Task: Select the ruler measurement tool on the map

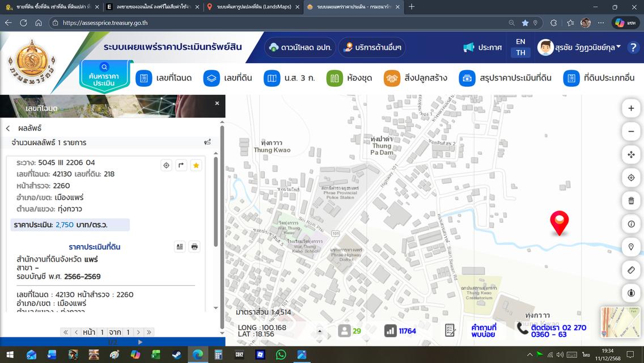Action: pos(631,270)
